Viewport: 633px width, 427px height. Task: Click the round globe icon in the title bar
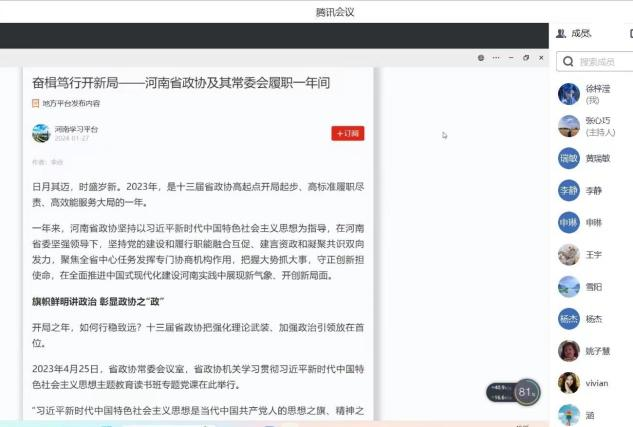pos(481,58)
